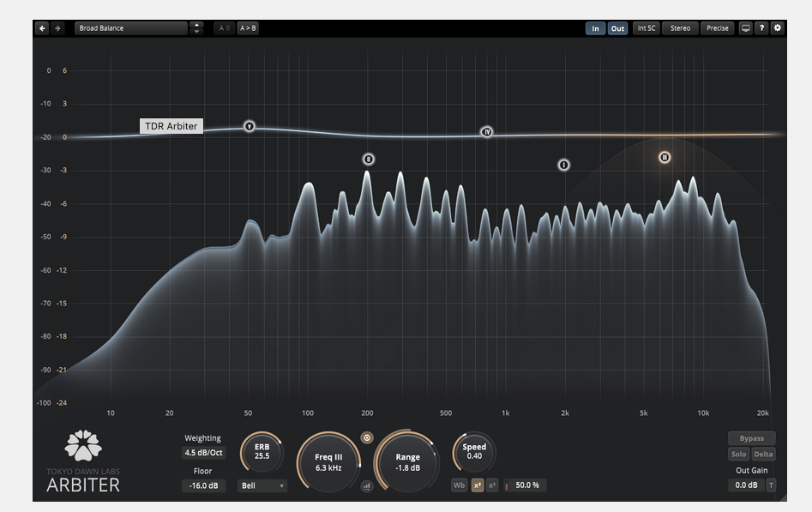
Task: Click the Stereo mode button
Action: coord(680,28)
